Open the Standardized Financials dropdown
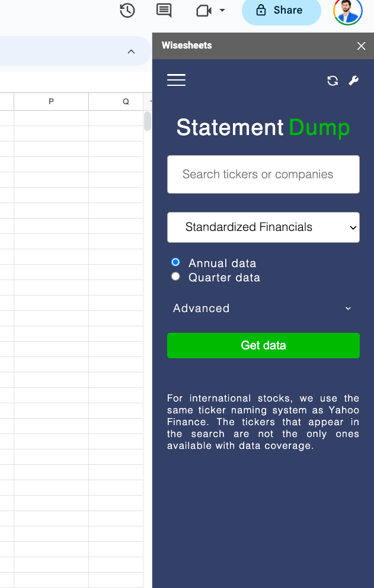This screenshot has height=588, width=374. tap(263, 227)
